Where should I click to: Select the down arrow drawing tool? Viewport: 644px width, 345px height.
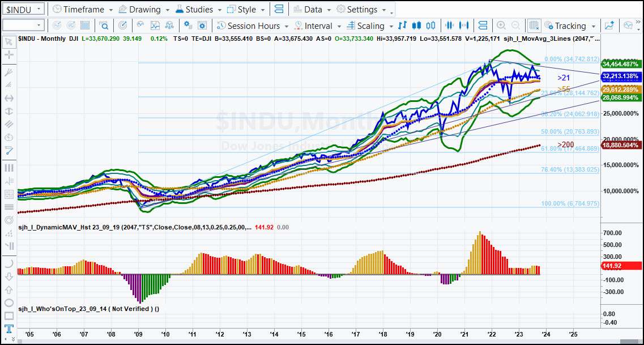[8, 276]
